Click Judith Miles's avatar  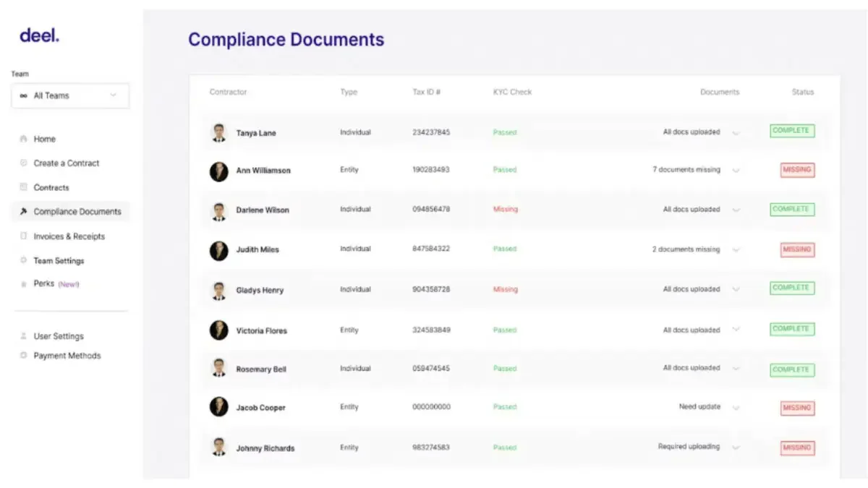tap(218, 250)
